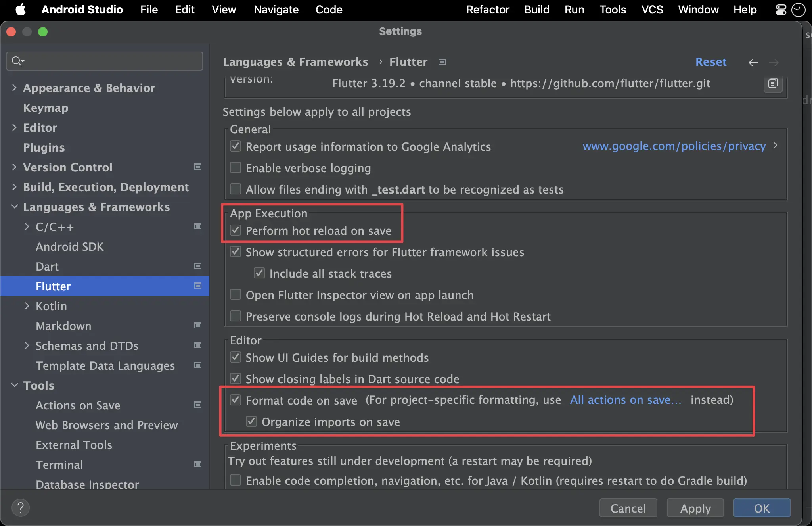The height and width of the screenshot is (526, 812).
Task: Open help with the question mark button
Action: [21, 508]
